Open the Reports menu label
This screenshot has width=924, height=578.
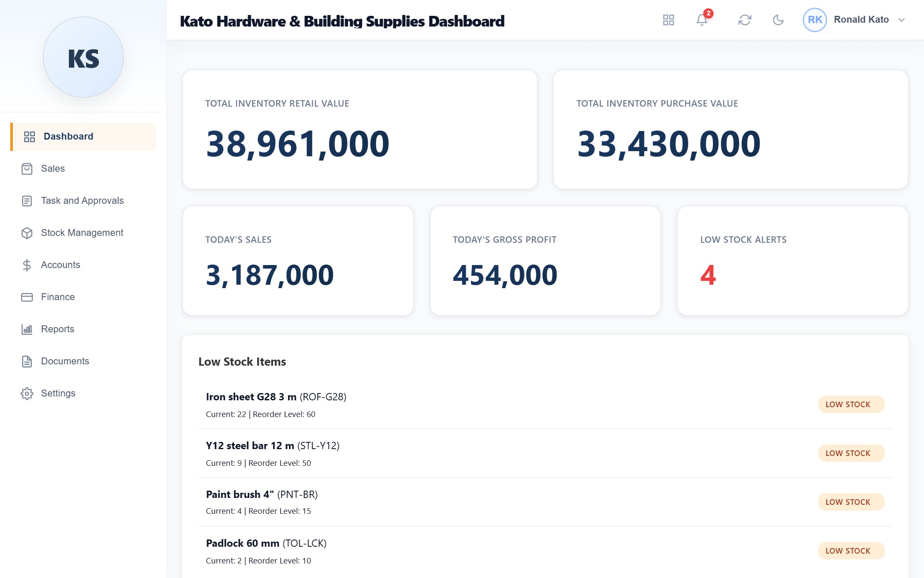[58, 329]
